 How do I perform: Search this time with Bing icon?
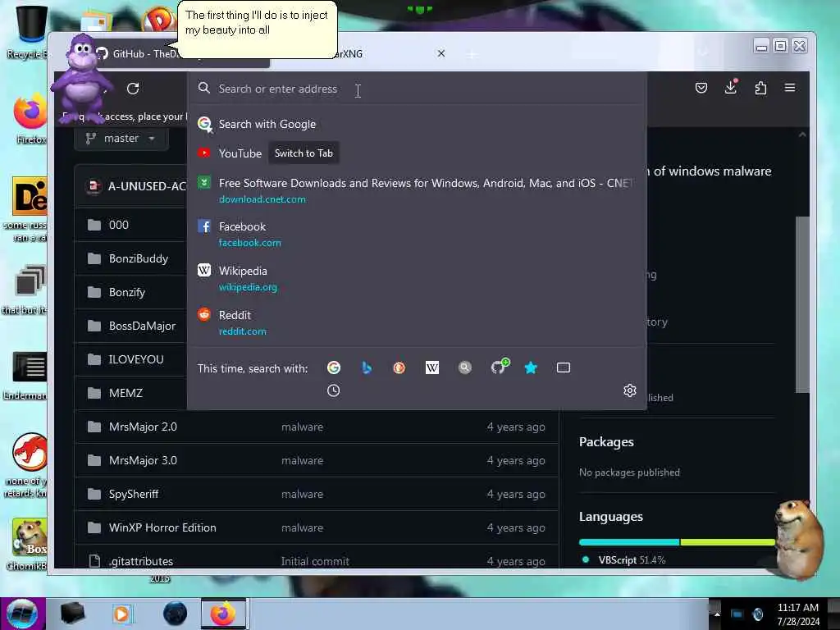367,367
